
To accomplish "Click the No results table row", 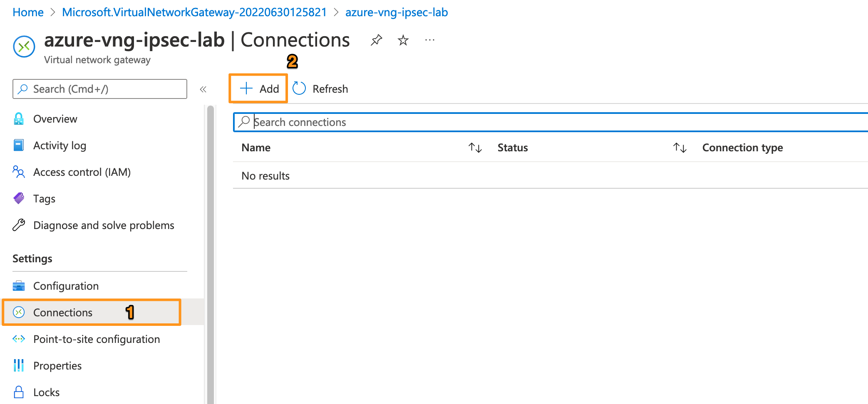I will tap(550, 176).
